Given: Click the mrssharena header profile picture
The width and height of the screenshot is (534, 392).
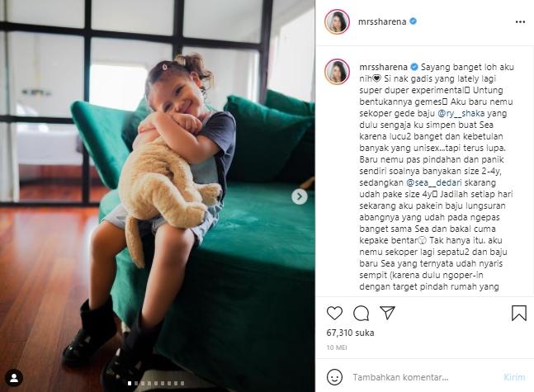Looking at the screenshot, I should pos(338,21).
